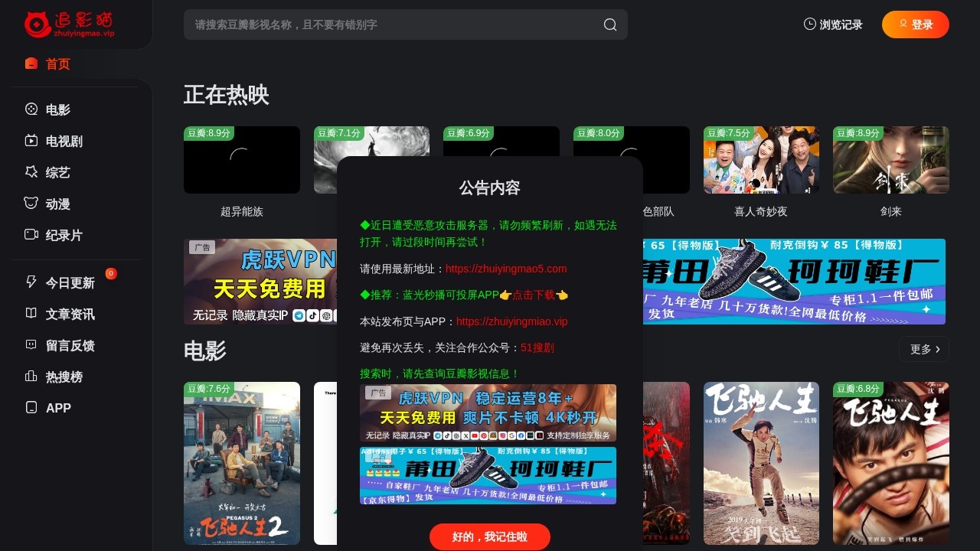Click the 动漫 sidebar icon

(x=31, y=204)
